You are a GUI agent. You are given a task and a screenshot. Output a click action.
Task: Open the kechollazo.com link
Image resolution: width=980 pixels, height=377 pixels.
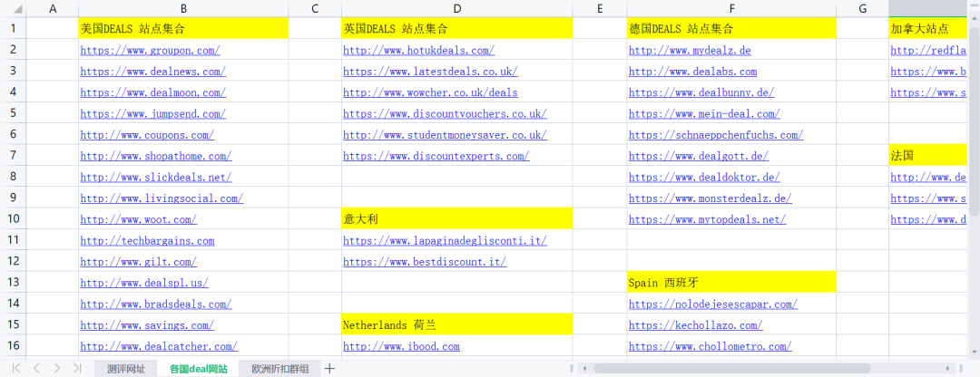(x=696, y=326)
